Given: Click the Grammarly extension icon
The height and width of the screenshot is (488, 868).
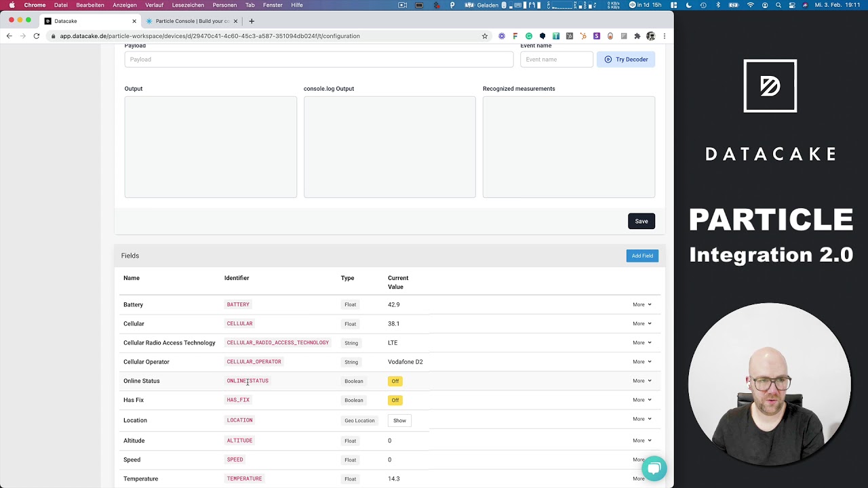Looking at the screenshot, I should (529, 36).
